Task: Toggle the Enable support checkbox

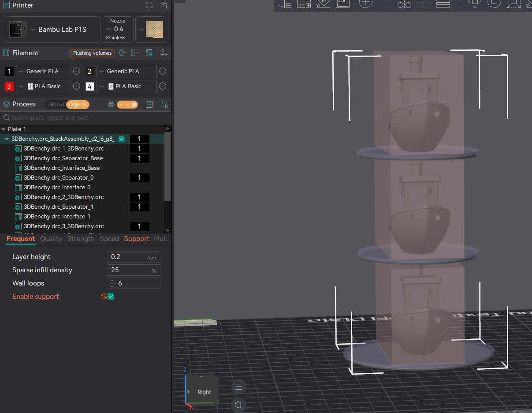Action: [111, 297]
